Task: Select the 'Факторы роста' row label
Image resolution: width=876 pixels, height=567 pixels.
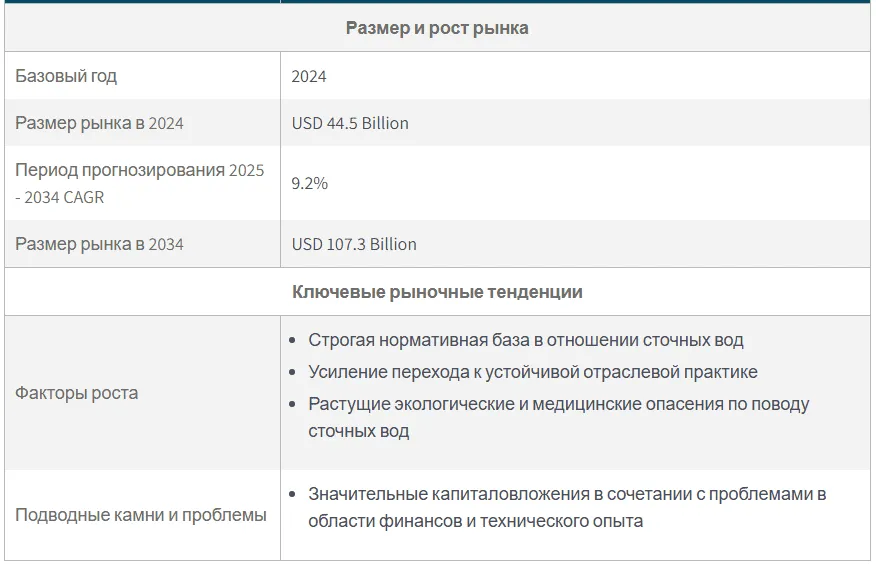Action: 77,393
